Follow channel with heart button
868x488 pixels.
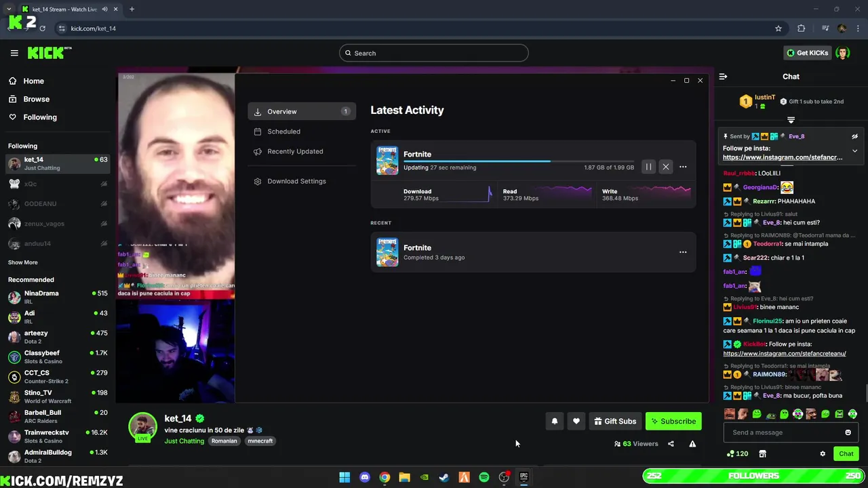[x=576, y=421]
